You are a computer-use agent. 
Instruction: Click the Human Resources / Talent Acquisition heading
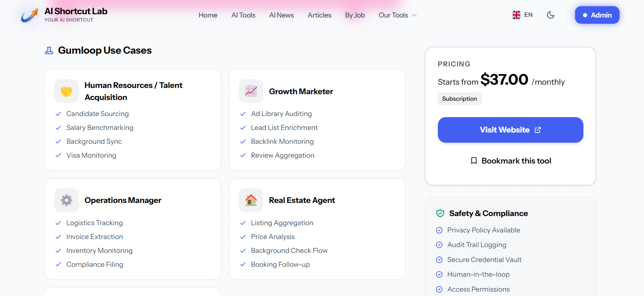134,91
